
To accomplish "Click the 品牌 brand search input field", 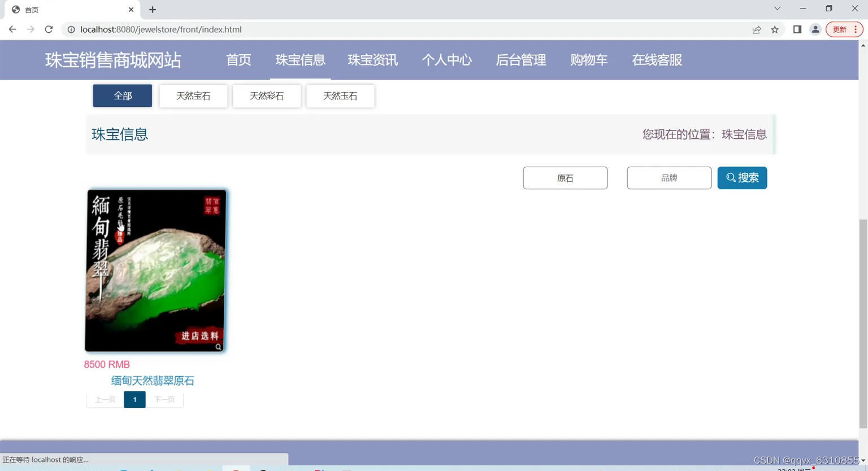I will tap(669, 177).
